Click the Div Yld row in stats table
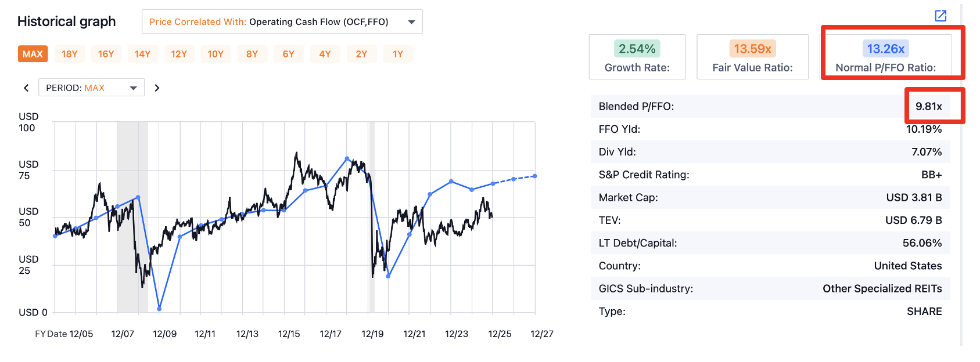980x362 pixels. click(771, 152)
